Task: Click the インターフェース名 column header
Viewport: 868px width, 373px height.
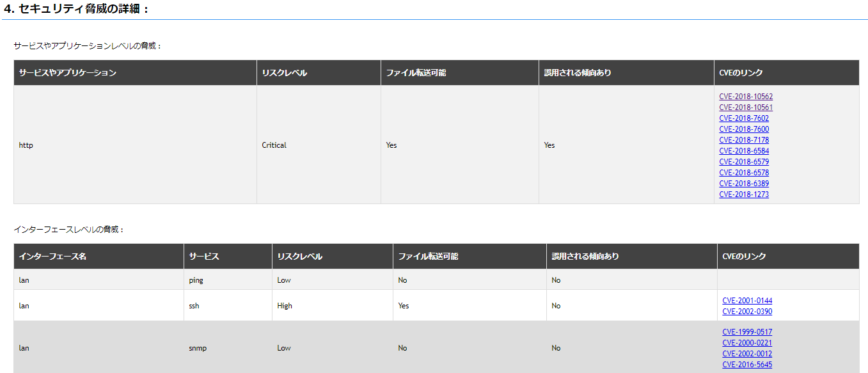Action: pos(52,257)
